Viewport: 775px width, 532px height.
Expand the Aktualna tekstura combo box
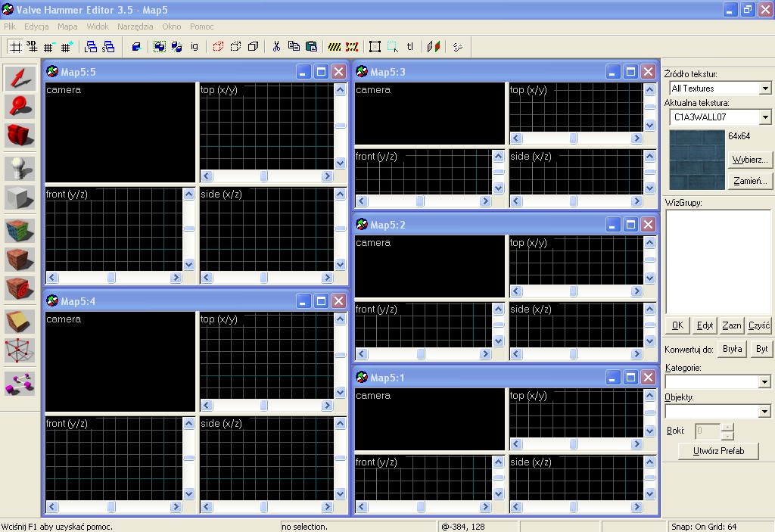point(765,117)
